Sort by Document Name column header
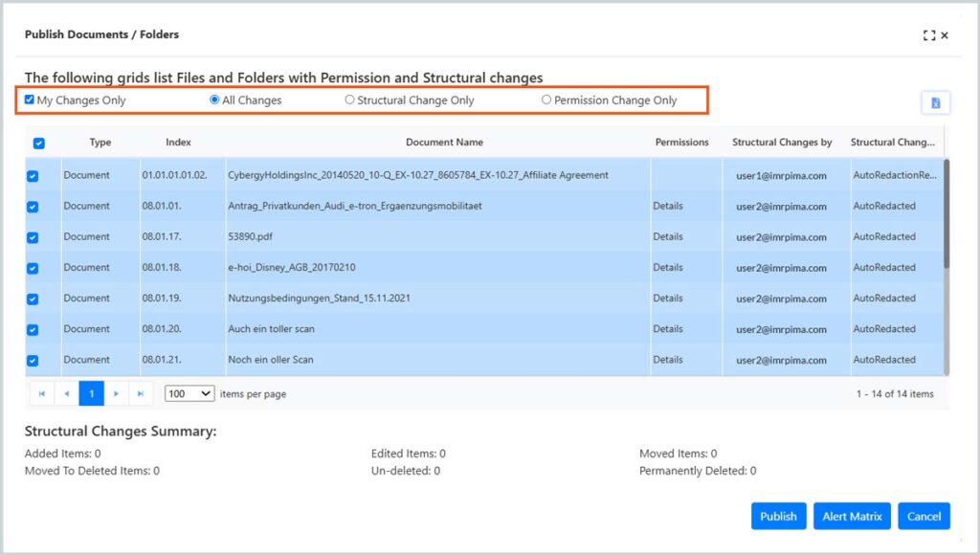 tap(444, 143)
